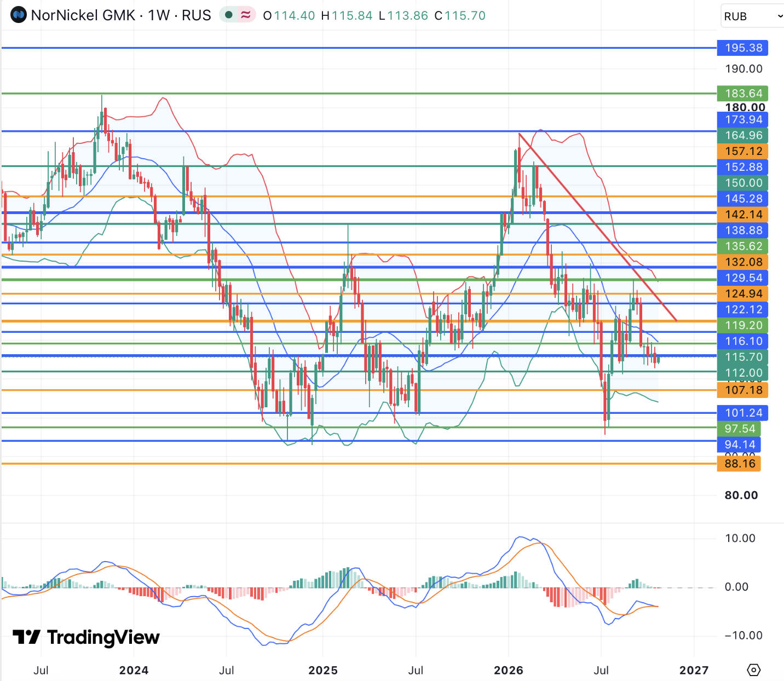The height and width of the screenshot is (681, 784).
Task: Click the blue 122.12 price label
Action: click(743, 309)
